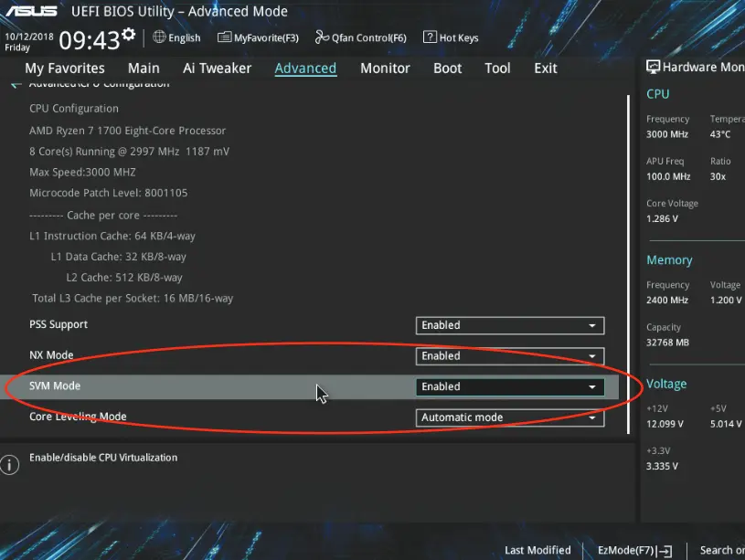Switch to the Ai Tweaker tab
Screen dimensions: 745x560
point(217,69)
